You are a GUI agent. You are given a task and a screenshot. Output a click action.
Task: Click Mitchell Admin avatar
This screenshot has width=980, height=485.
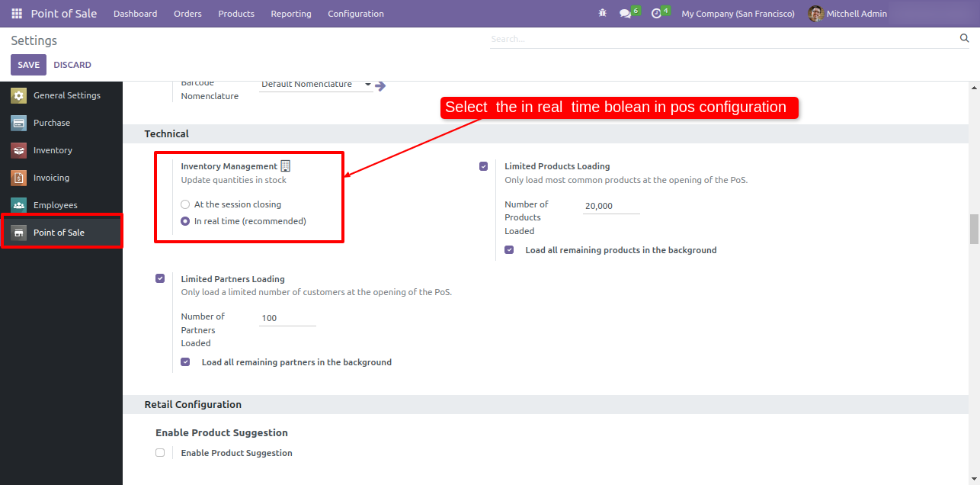point(815,14)
